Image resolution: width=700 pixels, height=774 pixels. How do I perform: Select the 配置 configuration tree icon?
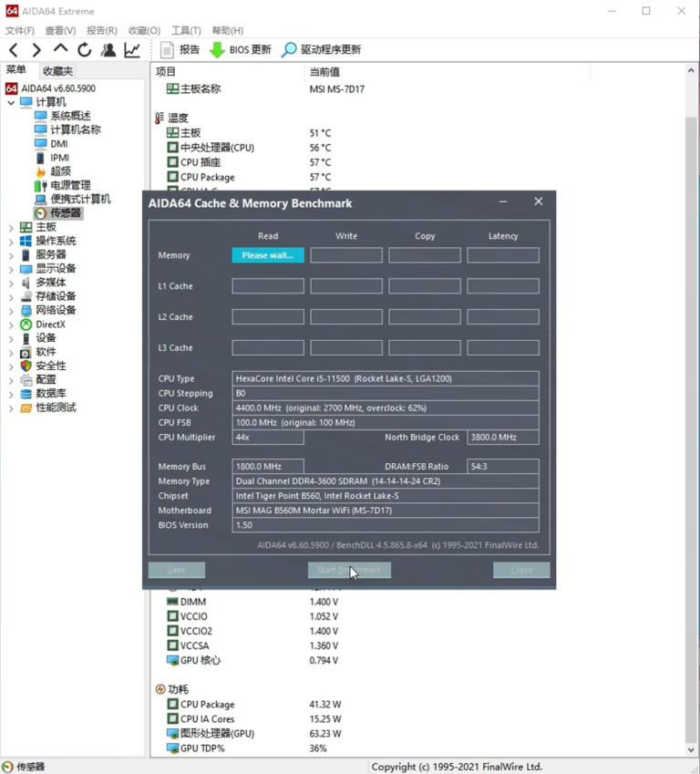(26, 379)
